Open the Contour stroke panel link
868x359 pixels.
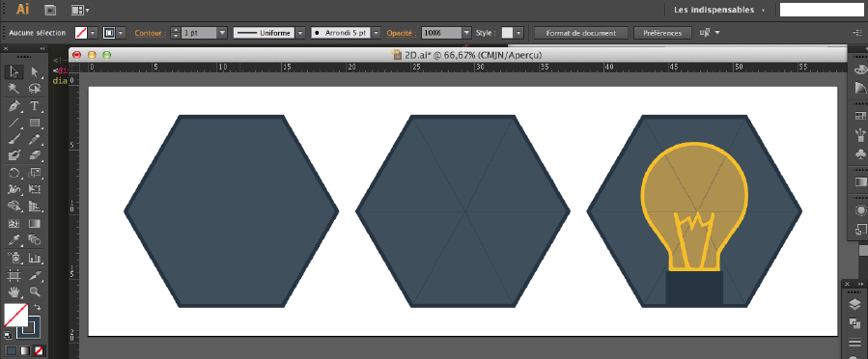[x=150, y=33]
